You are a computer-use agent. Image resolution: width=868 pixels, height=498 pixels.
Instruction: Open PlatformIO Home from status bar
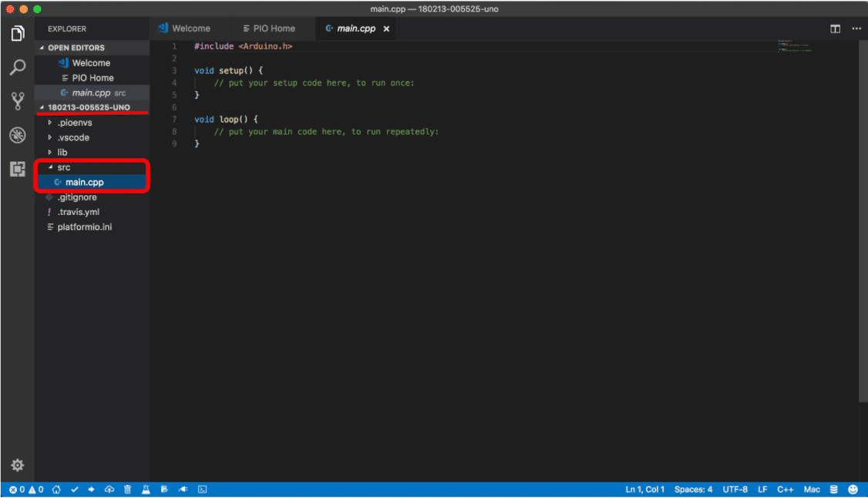click(x=56, y=490)
